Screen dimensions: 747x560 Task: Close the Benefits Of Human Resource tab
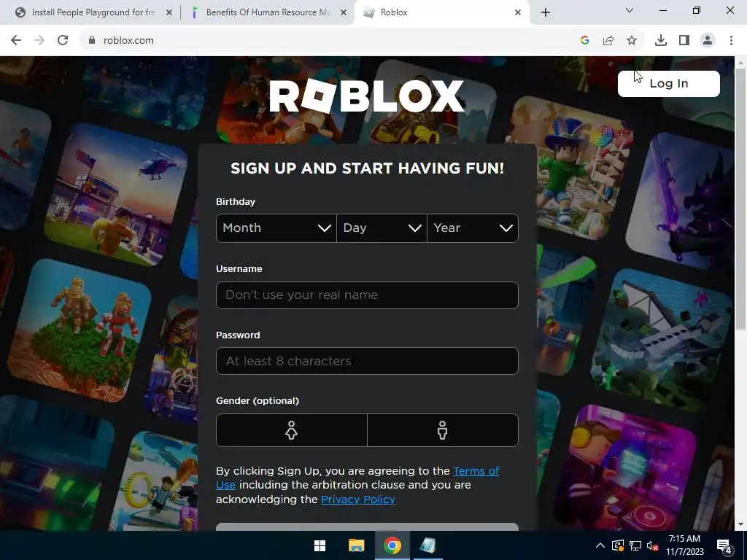click(343, 12)
